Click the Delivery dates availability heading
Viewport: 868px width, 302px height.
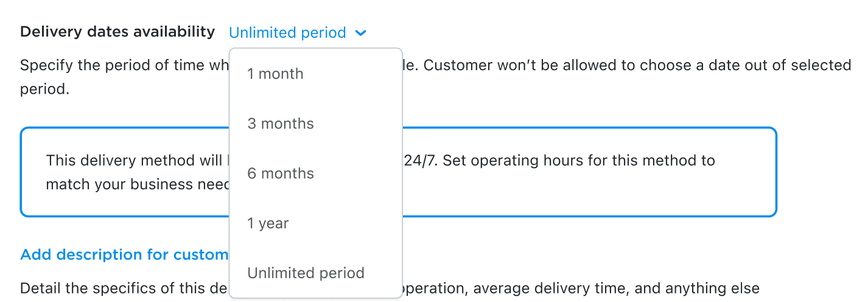point(117,32)
